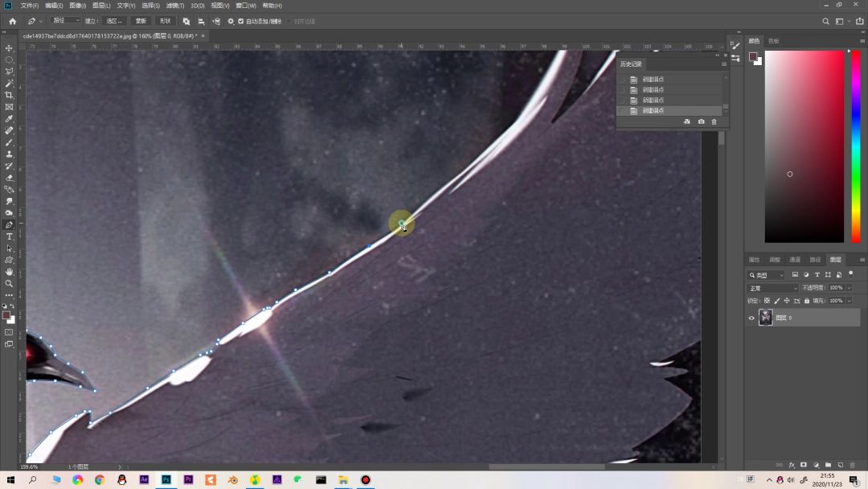Open the 滤镜(T) menu
This screenshot has width=868, height=489.
(x=175, y=6)
